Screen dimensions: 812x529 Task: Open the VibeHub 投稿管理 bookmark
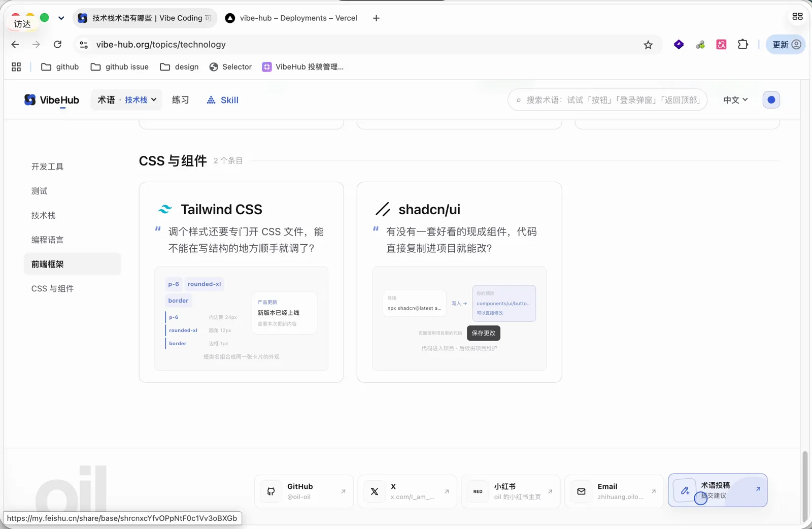tap(303, 67)
